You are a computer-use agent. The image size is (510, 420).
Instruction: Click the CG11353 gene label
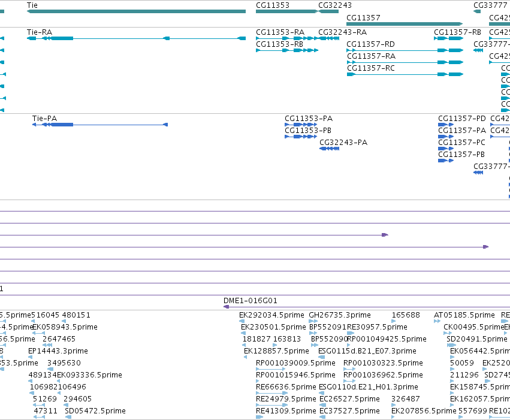(273, 5)
